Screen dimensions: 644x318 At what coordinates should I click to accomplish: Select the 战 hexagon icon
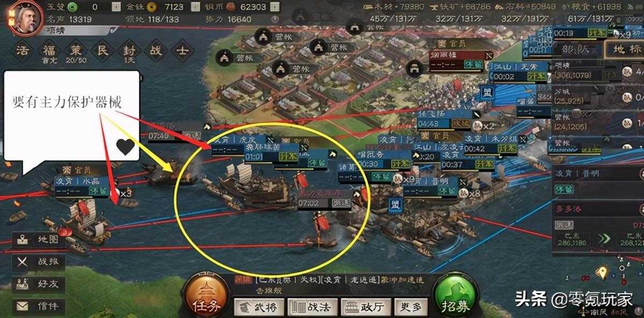[x=156, y=52]
